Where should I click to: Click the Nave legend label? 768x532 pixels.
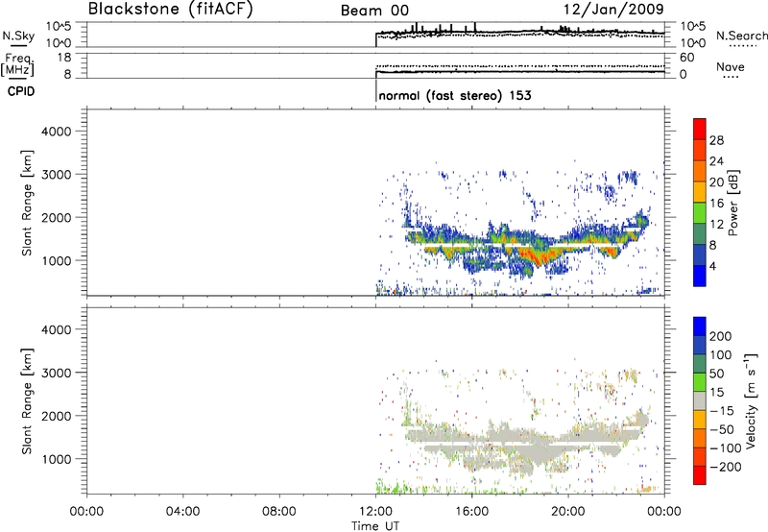[731, 66]
